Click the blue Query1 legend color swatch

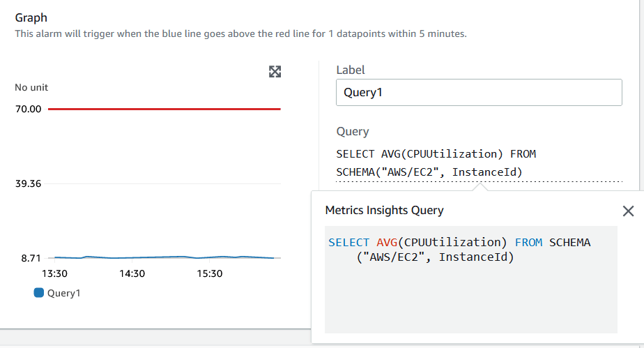pyautogui.click(x=39, y=293)
